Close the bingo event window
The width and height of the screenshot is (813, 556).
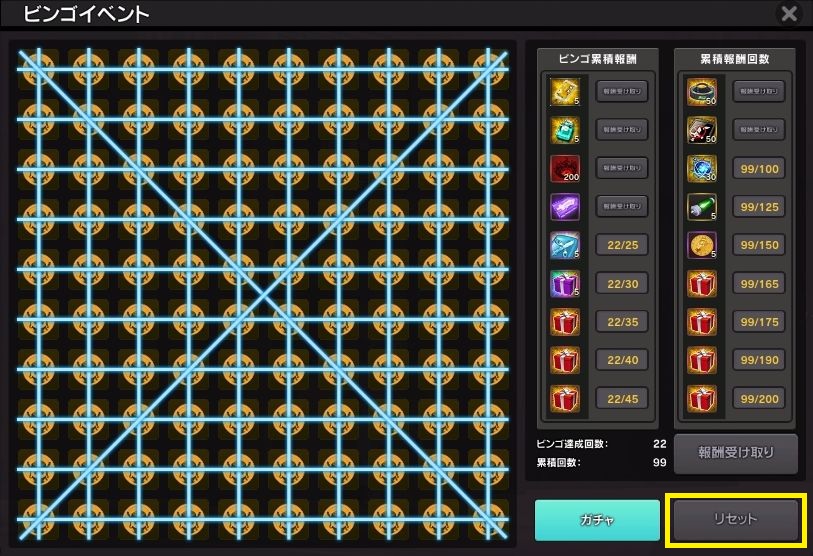pyautogui.click(x=789, y=13)
